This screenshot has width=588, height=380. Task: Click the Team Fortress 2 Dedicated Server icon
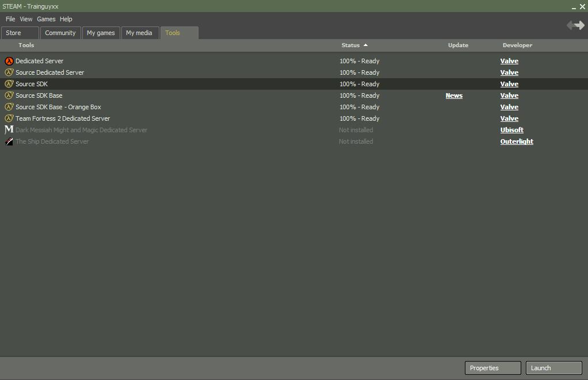pos(9,118)
